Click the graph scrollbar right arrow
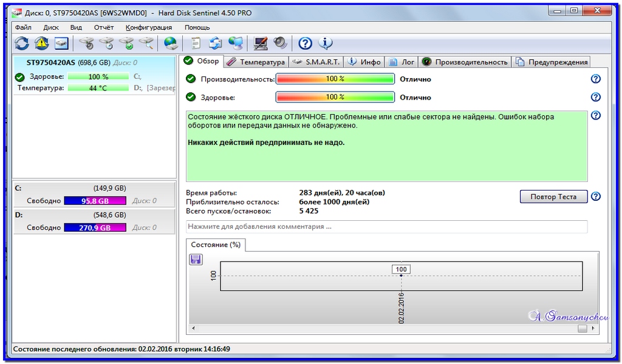The width and height of the screenshot is (622, 364). point(593,328)
